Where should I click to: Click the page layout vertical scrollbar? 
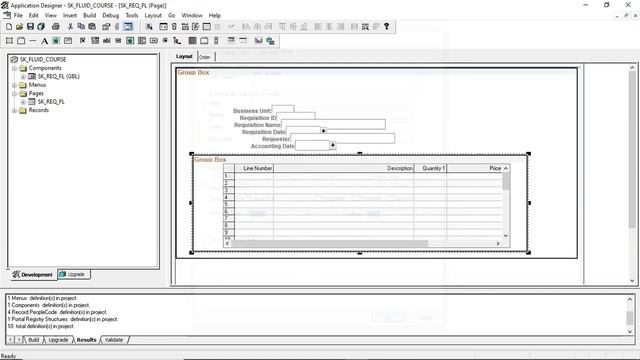[x=632, y=174]
